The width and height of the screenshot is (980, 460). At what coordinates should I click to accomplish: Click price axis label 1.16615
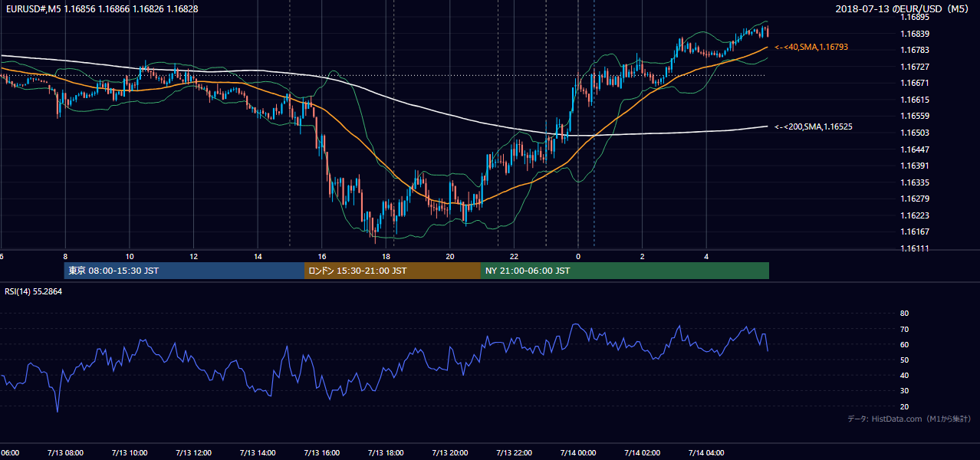[915, 100]
